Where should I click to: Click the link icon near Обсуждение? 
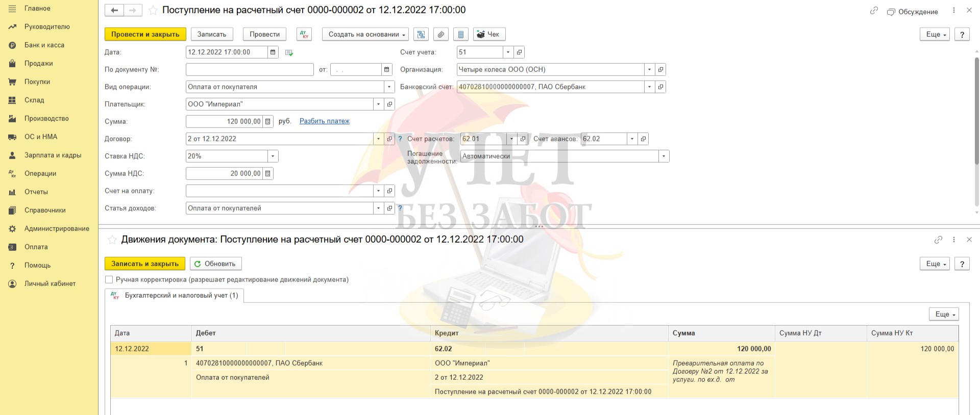874,11
